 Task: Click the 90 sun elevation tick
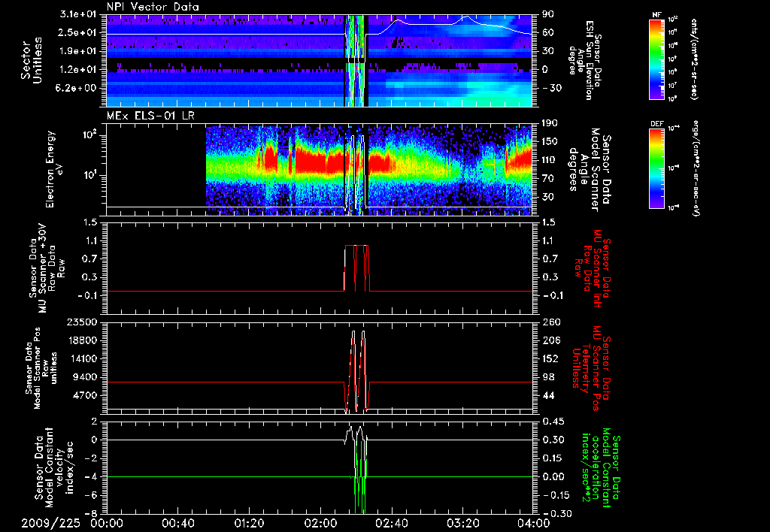(547, 14)
